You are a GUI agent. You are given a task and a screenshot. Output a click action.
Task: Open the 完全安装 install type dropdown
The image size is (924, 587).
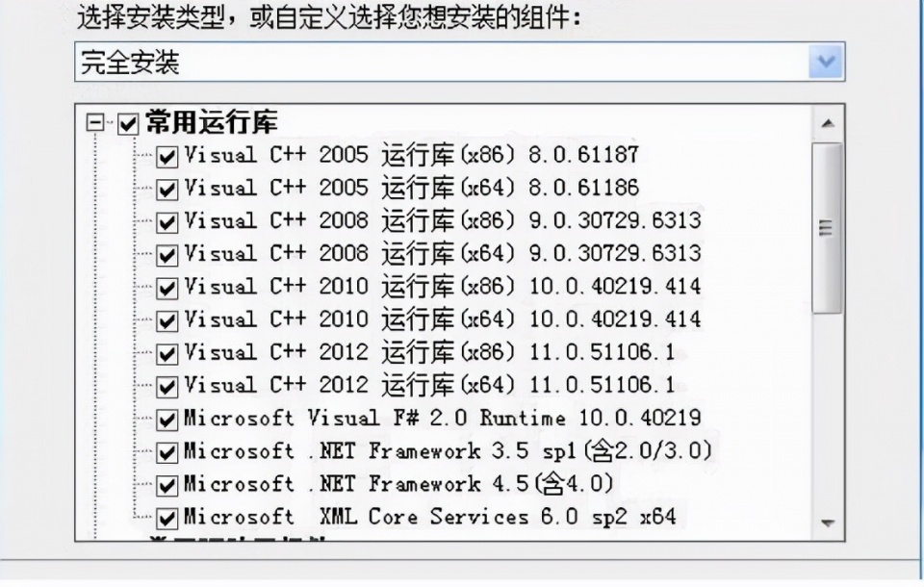tap(826, 62)
